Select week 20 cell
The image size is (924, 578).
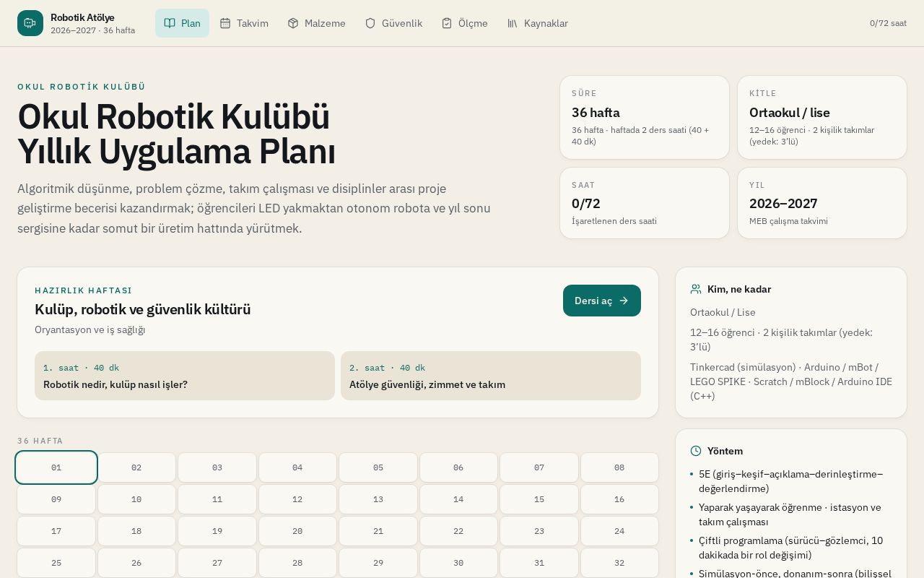[x=297, y=531]
